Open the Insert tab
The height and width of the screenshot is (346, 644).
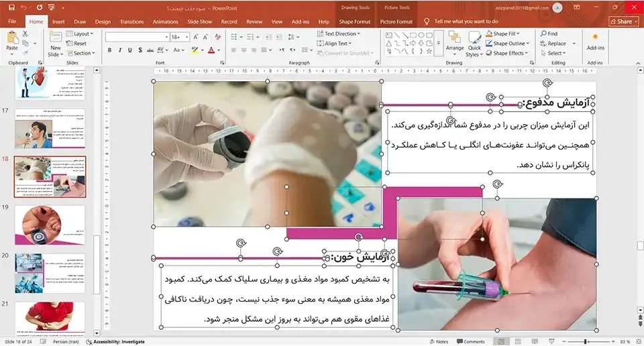click(x=58, y=21)
